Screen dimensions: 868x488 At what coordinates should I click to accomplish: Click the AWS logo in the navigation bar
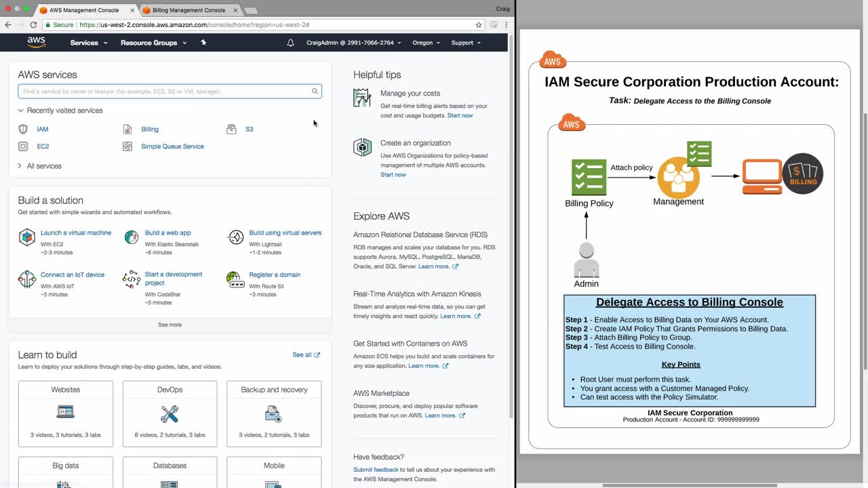[36, 42]
